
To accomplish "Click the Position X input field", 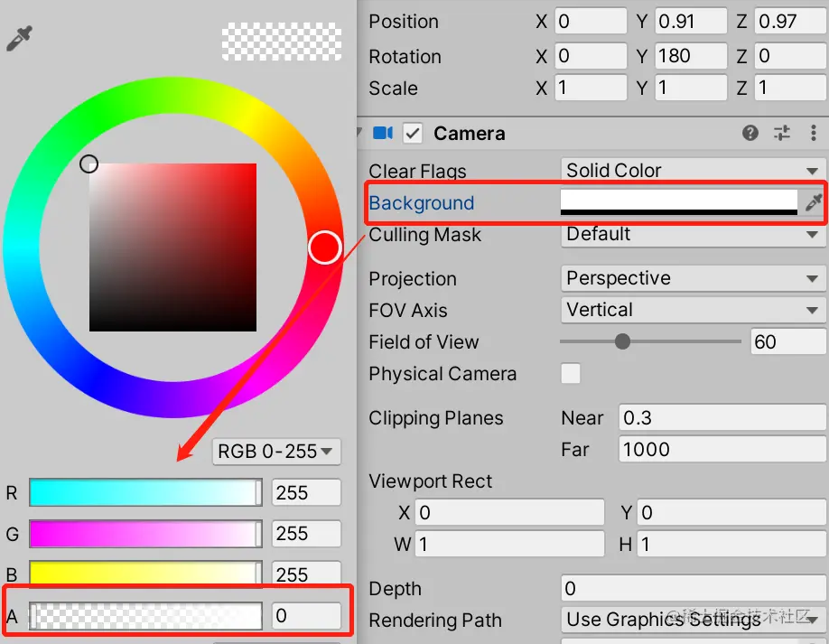I will coord(591,21).
